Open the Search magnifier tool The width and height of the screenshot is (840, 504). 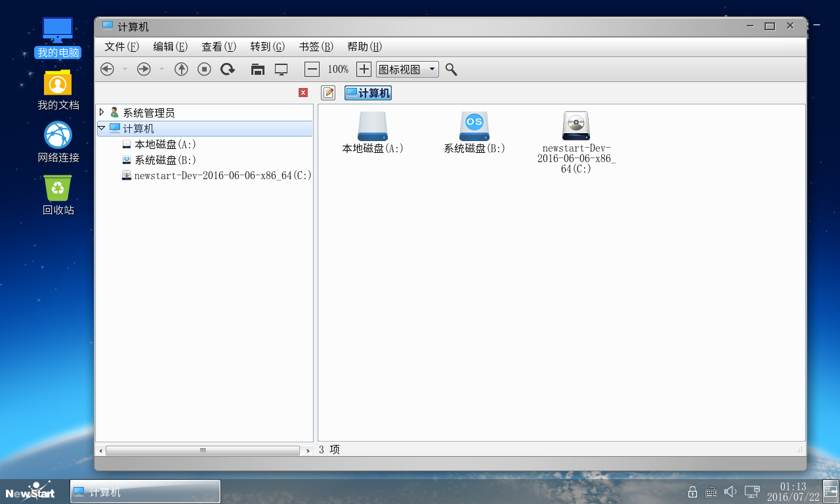click(451, 69)
